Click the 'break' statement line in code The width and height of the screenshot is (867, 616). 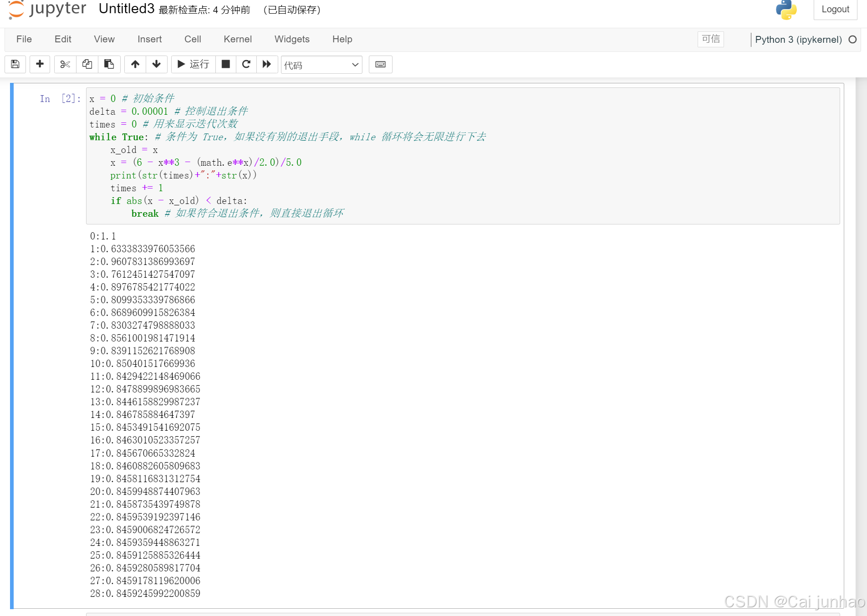tap(237, 213)
